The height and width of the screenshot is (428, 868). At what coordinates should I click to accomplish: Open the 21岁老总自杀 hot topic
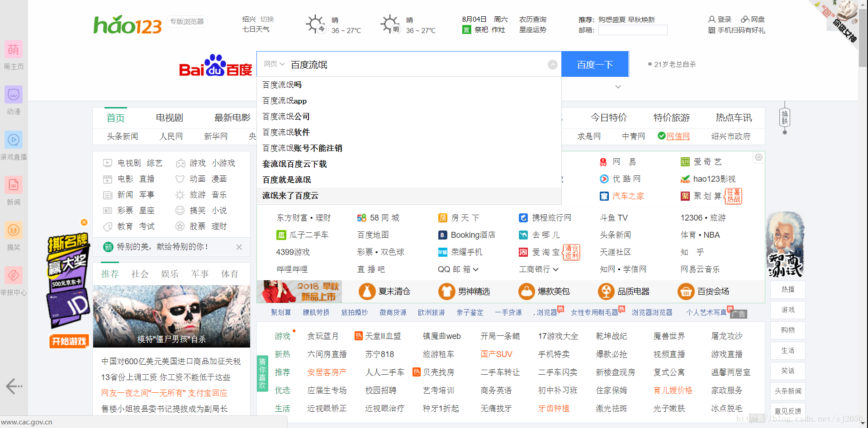pyautogui.click(x=675, y=64)
